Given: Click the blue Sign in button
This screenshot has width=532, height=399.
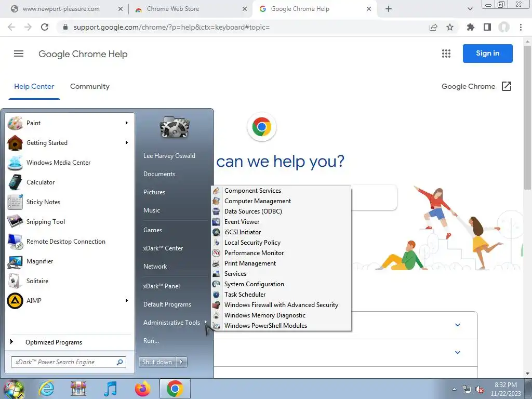Looking at the screenshot, I should (487, 54).
